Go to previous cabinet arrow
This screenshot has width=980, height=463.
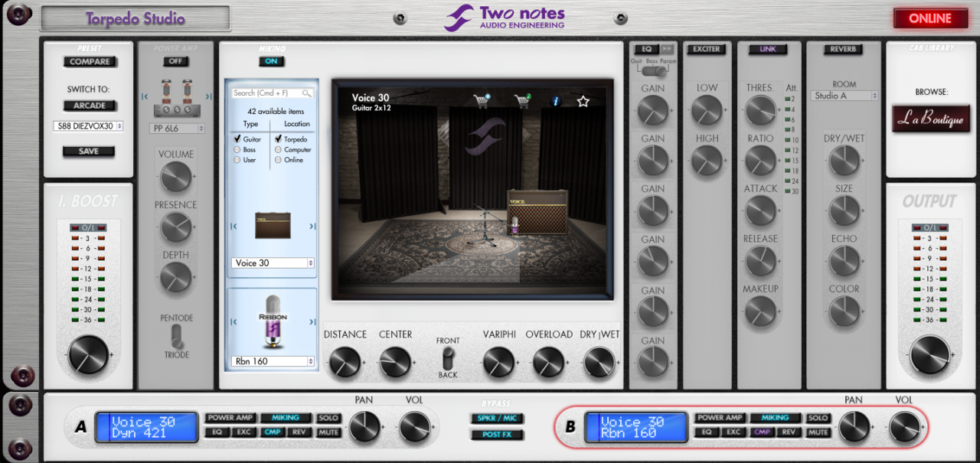(x=234, y=225)
